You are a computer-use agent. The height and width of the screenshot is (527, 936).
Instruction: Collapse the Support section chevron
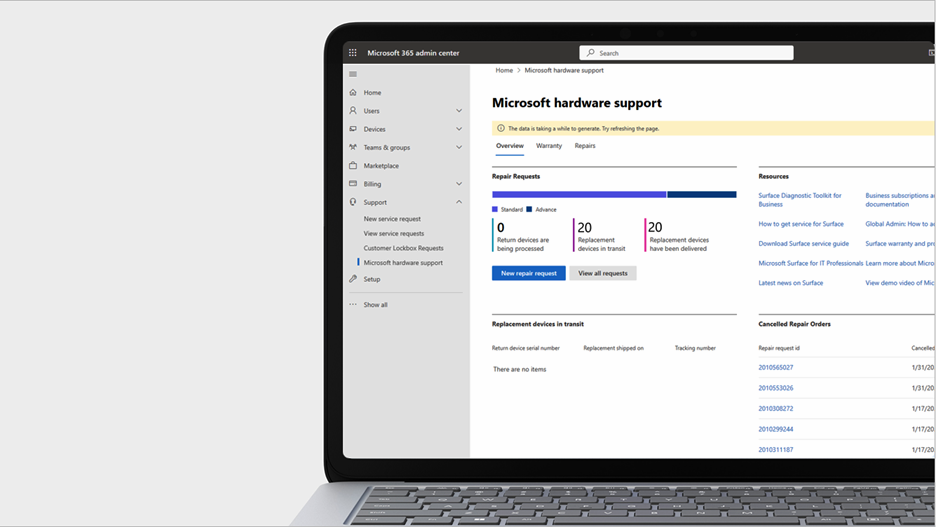[459, 202]
